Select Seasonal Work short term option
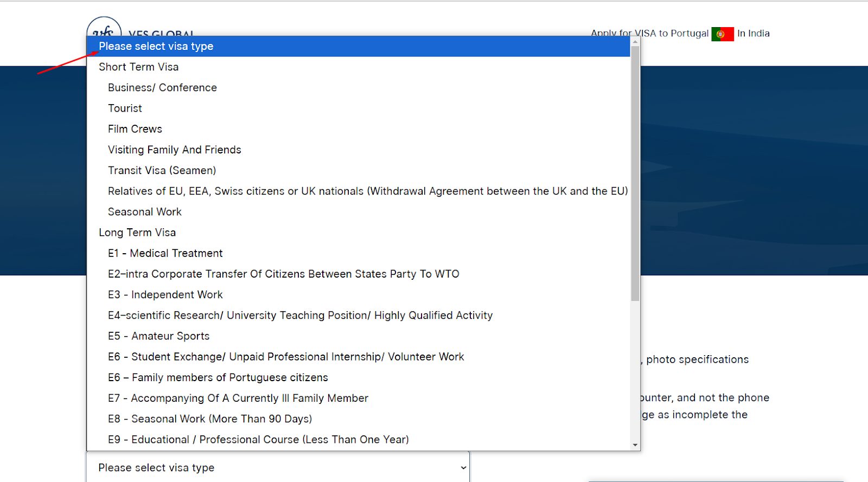The height and width of the screenshot is (482, 868). [358, 211]
